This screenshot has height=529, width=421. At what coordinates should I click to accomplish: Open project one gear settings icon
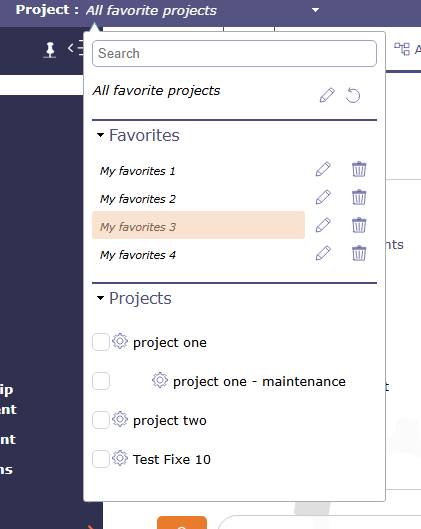[x=120, y=341]
